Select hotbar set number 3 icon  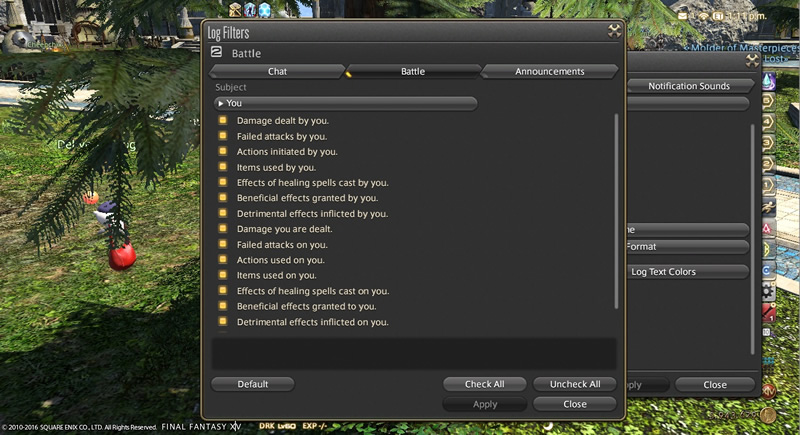point(768,142)
